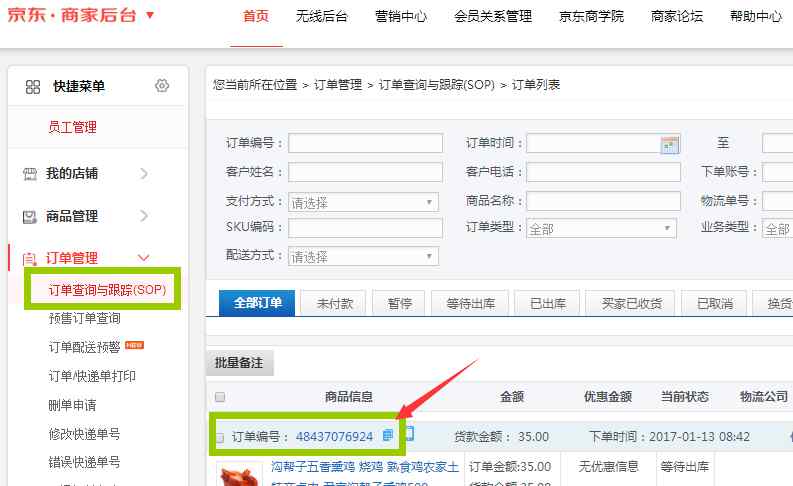Check the box for order 48437076924
The height and width of the screenshot is (486, 793).
pyautogui.click(x=220, y=437)
